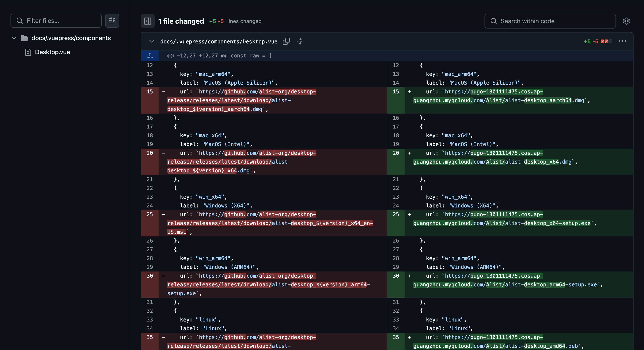Image resolution: width=644 pixels, height=350 pixels.
Task: Click the magnifier in Search within code
Action: click(494, 21)
